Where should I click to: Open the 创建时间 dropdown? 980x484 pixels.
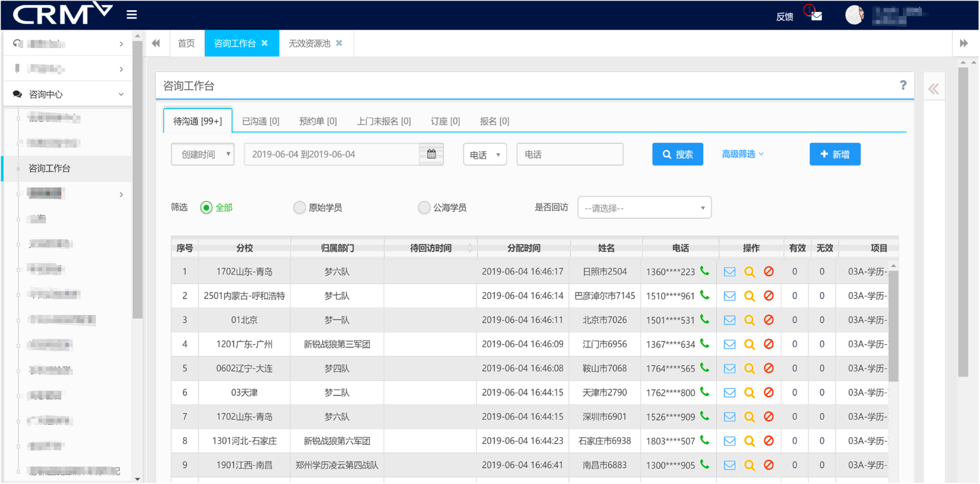(203, 154)
